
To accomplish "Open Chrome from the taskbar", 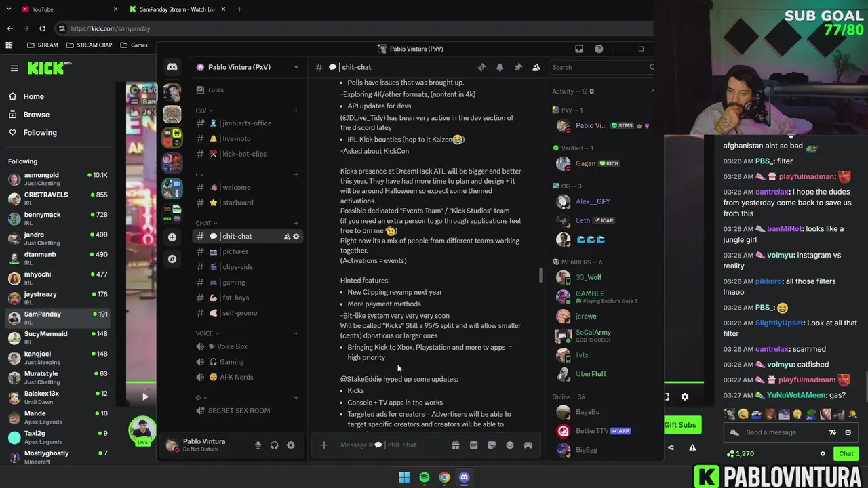I will (x=443, y=477).
